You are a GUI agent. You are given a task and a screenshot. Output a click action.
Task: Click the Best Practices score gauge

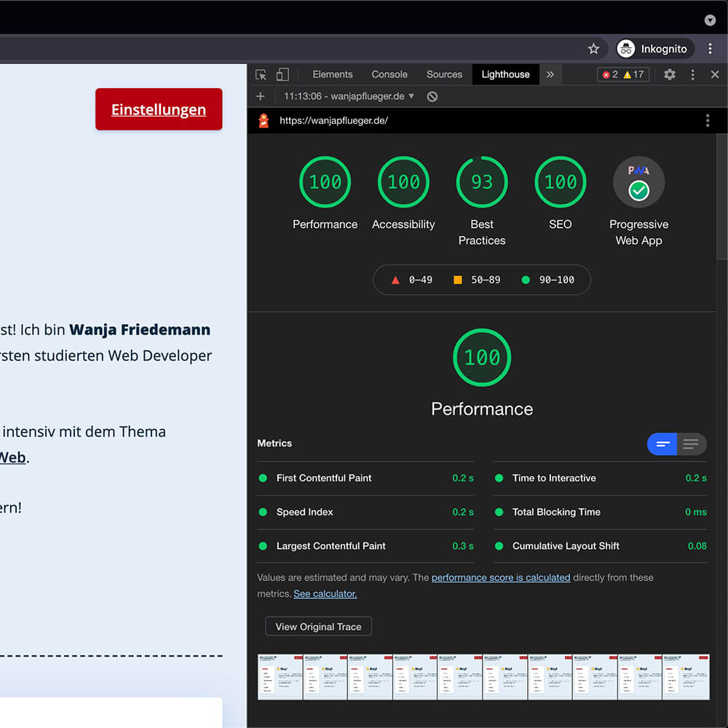point(482,182)
